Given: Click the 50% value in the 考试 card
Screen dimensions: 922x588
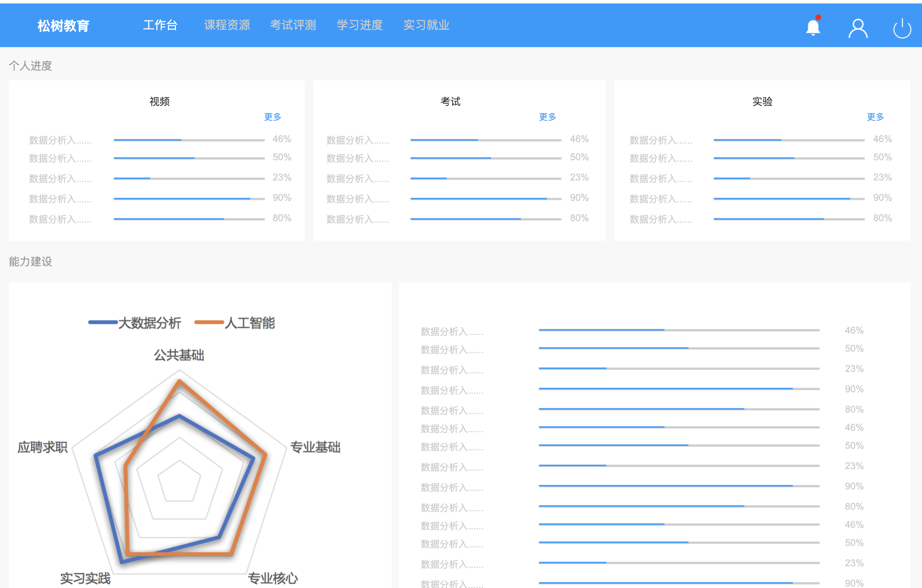Looking at the screenshot, I should pos(579,157).
